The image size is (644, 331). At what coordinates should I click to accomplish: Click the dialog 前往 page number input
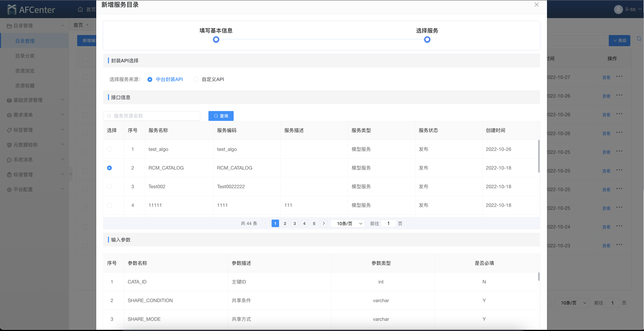click(388, 223)
